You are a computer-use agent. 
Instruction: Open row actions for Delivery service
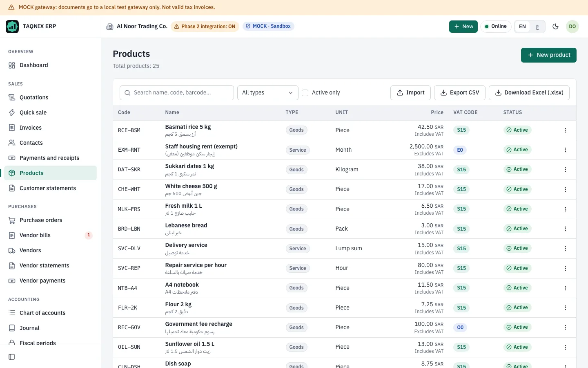[565, 249]
